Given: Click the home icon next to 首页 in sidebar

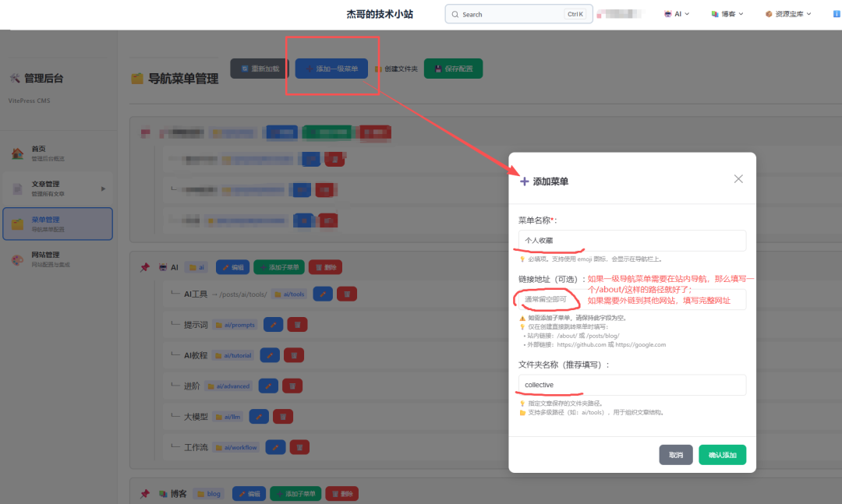Looking at the screenshot, I should tap(18, 151).
